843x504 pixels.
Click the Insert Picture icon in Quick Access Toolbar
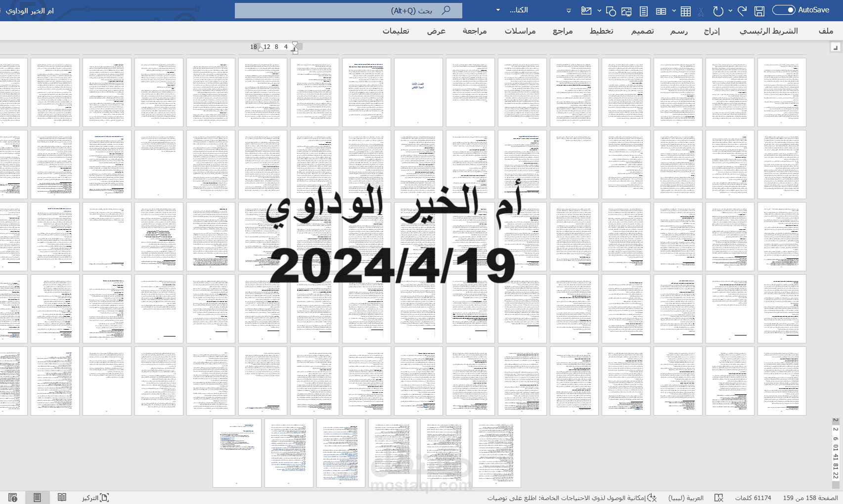[627, 10]
